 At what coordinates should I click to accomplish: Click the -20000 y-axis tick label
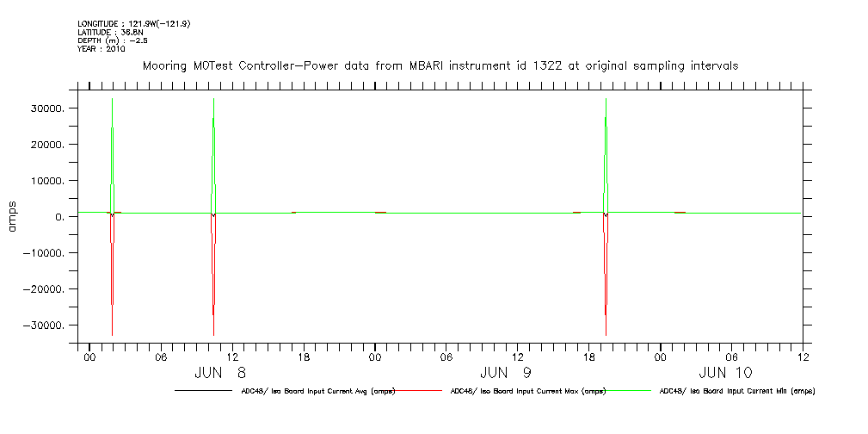pos(46,289)
